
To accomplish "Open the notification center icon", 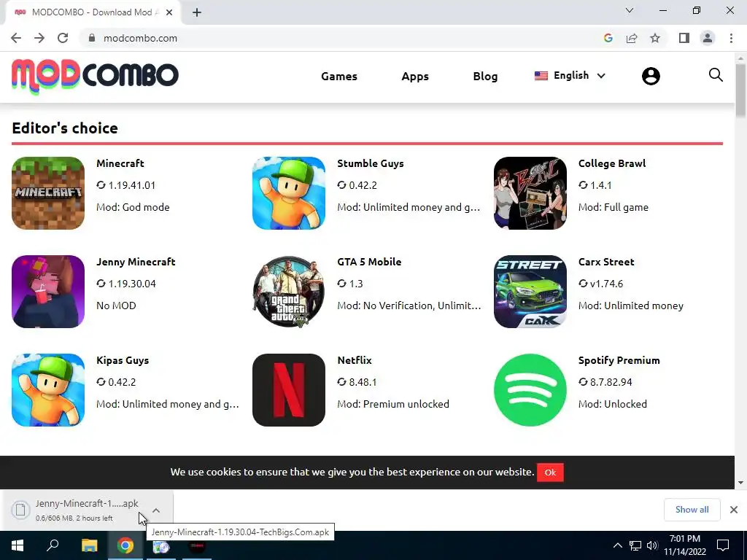I will click(723, 545).
